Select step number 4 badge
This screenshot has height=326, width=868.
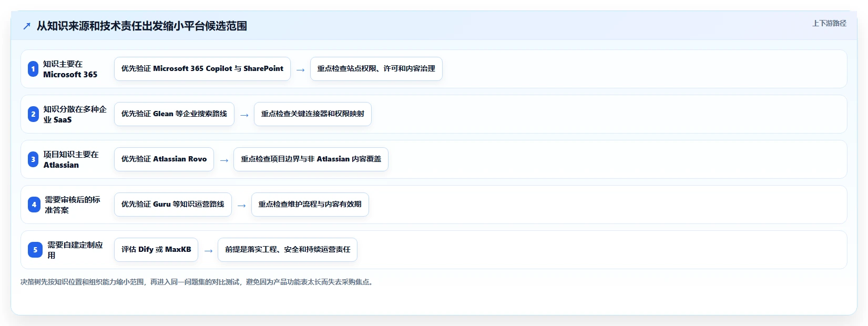tap(34, 205)
